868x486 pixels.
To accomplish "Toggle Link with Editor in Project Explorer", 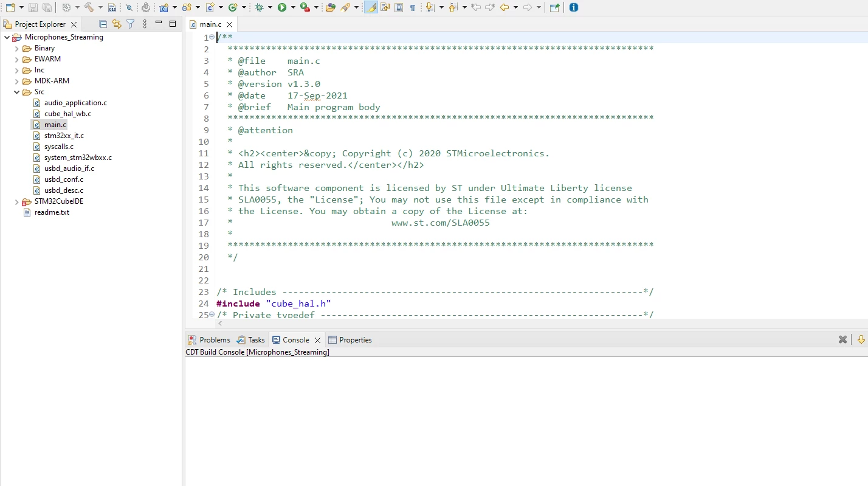I will 117,24.
